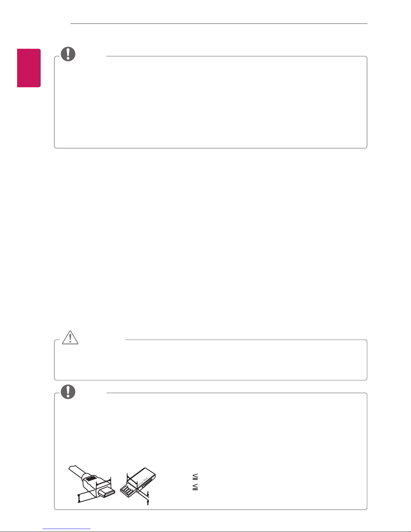Image resolution: width=411 pixels, height=532 pixels.
Task: Click the upward arrow below the USB stick
Action: tap(148, 502)
